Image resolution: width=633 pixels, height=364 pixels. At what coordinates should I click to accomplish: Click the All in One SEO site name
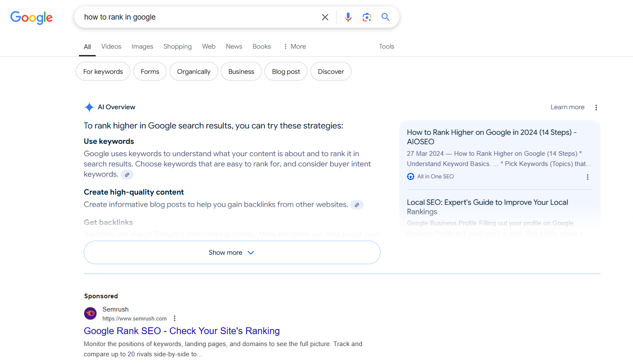[x=435, y=177]
